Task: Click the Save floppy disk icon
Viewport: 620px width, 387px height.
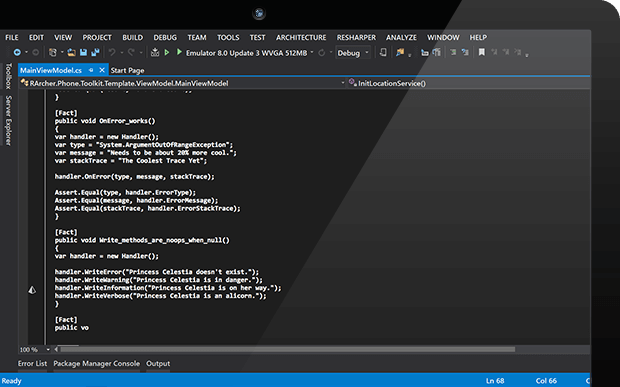Action: pyautogui.click(x=83, y=52)
